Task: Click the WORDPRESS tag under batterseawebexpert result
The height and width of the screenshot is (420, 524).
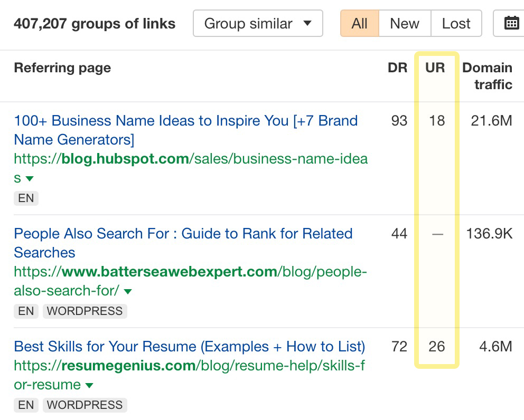Action: pos(85,311)
